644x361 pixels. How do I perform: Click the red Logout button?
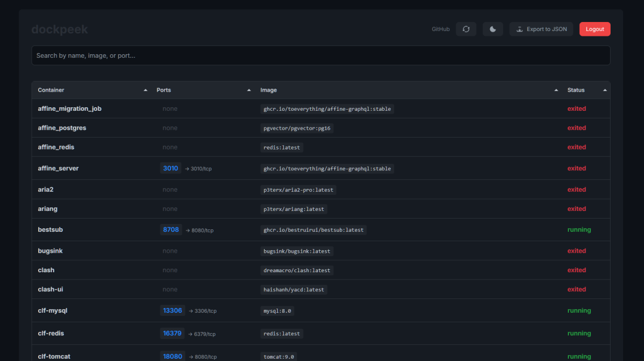coord(595,29)
